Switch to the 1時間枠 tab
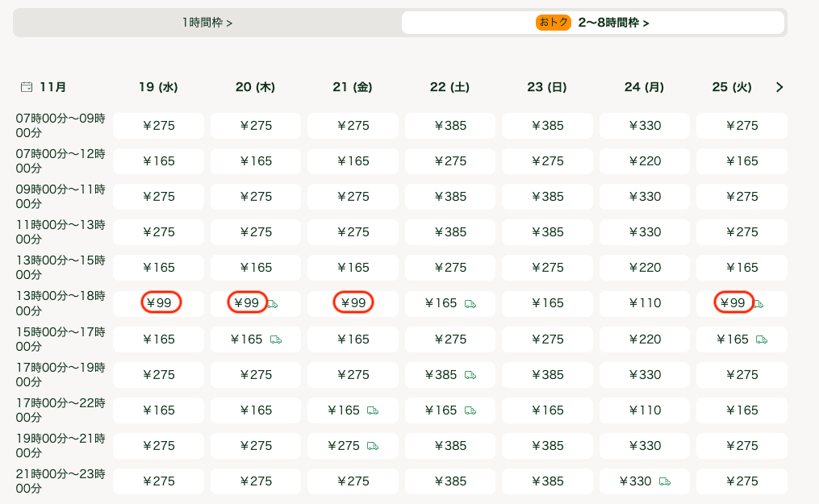This screenshot has height=504, width=819. pyautogui.click(x=207, y=23)
